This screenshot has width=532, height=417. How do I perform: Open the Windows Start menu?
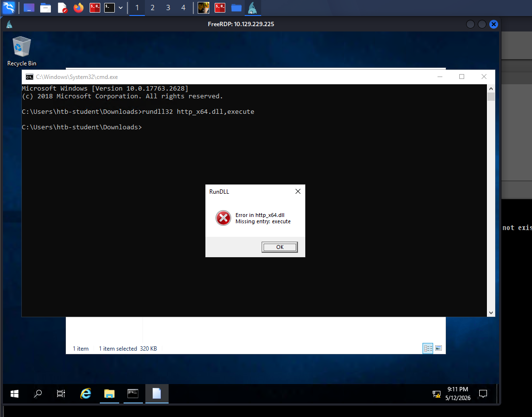click(x=14, y=394)
